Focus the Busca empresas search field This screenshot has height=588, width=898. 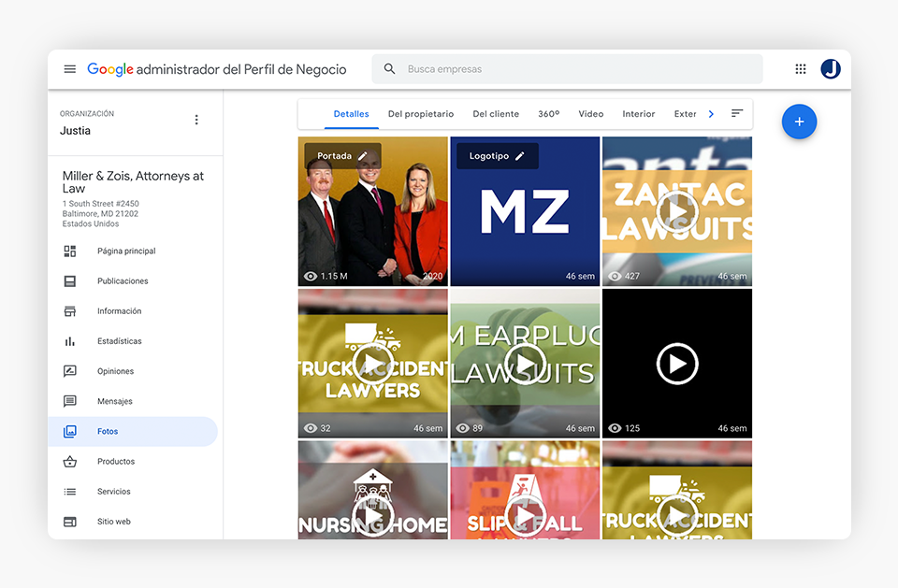[x=567, y=68]
